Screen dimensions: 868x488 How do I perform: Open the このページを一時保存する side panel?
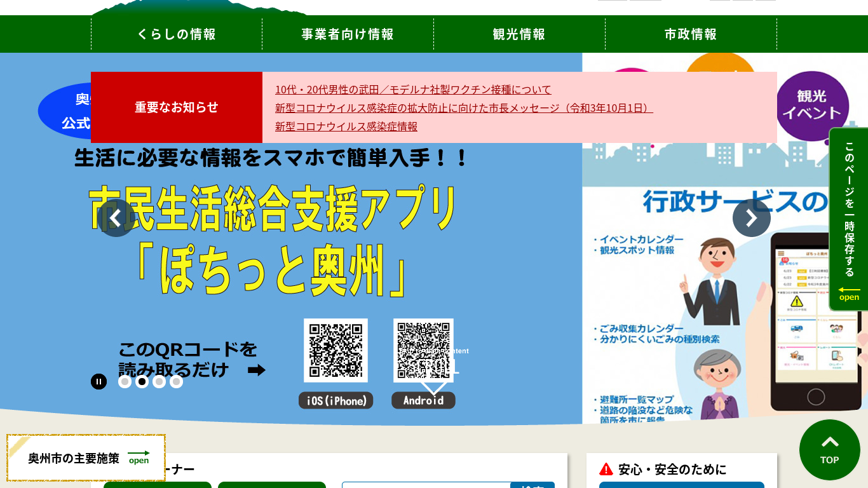tap(849, 219)
